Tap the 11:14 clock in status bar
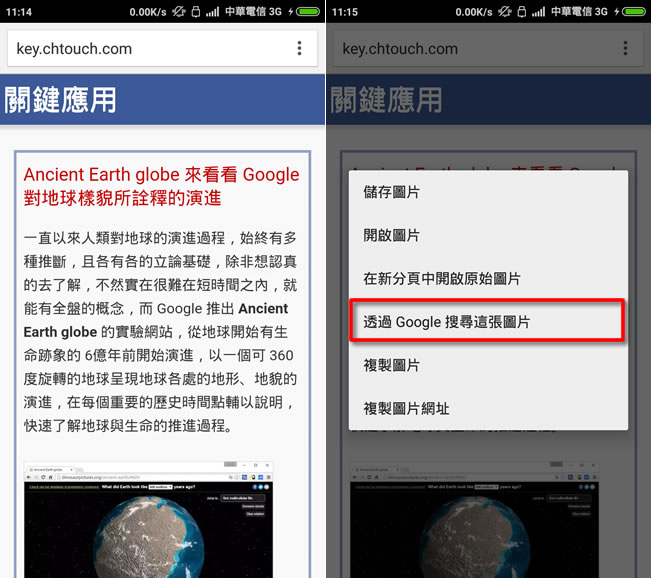Viewport: 651px width, 578px height. point(18,11)
